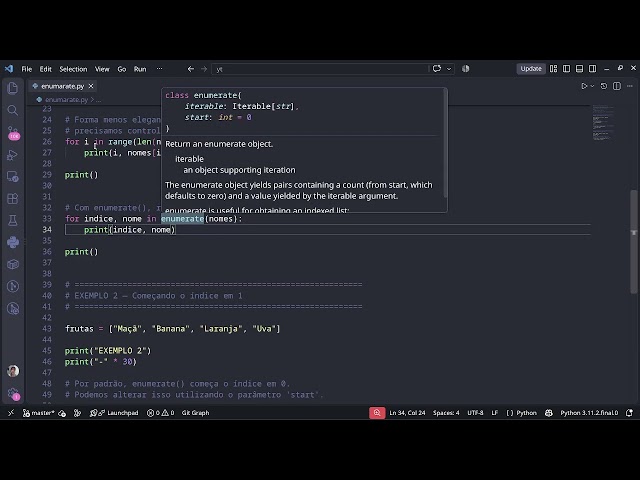This screenshot has height=480, width=640.
Task: Click the VS Code logo icon
Action: click(9, 69)
